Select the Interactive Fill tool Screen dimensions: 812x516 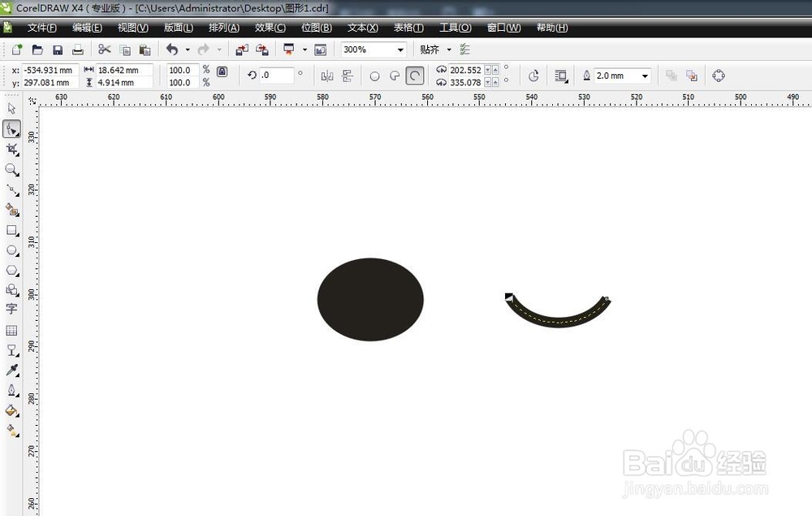coord(12,430)
